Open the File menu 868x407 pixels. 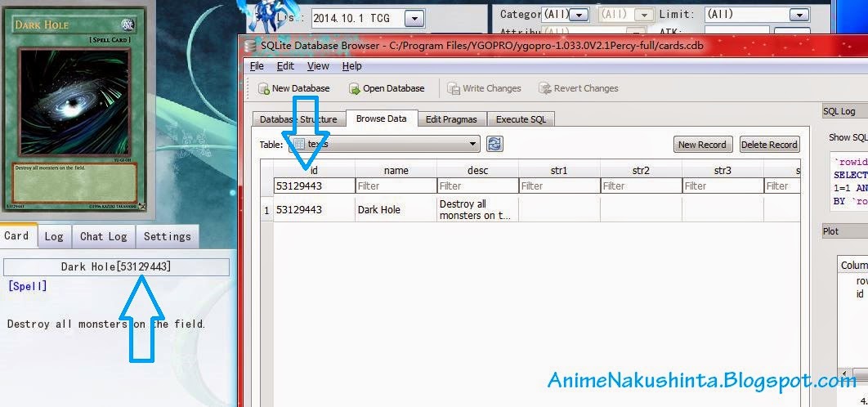[x=257, y=66]
